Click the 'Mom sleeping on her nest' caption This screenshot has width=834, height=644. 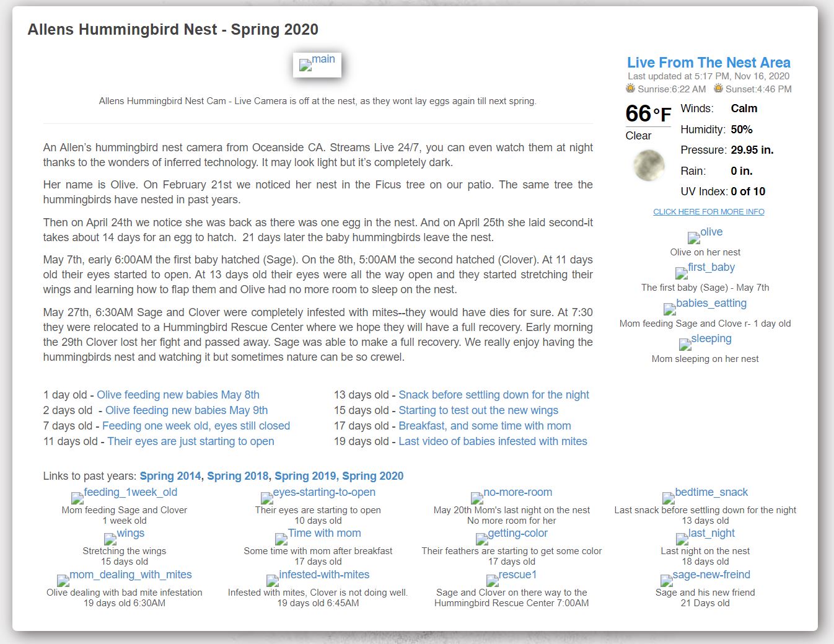705,359
